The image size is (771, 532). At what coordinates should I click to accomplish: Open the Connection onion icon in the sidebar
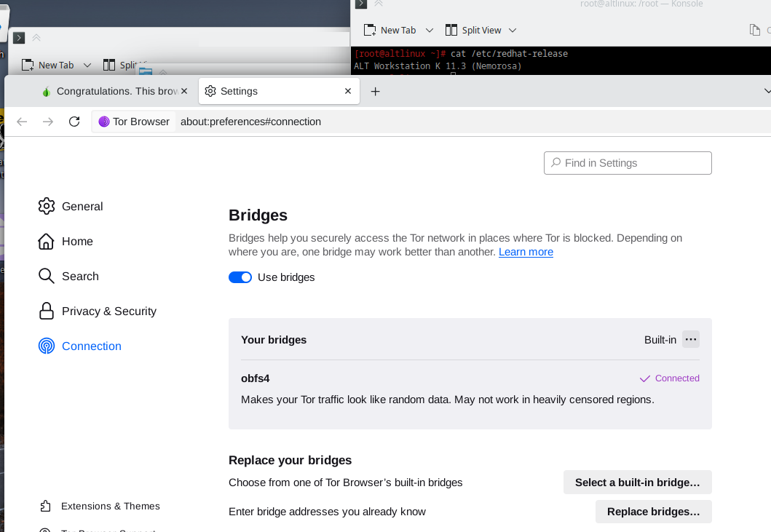pyautogui.click(x=46, y=346)
